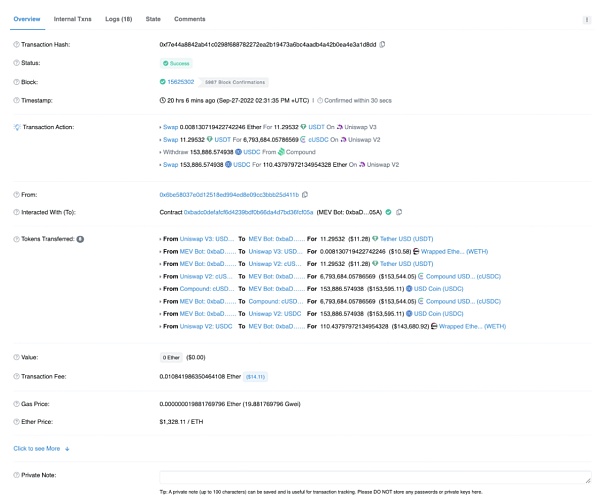Copy the From address
Viewport: 600px width, 504px height.
click(x=305, y=194)
